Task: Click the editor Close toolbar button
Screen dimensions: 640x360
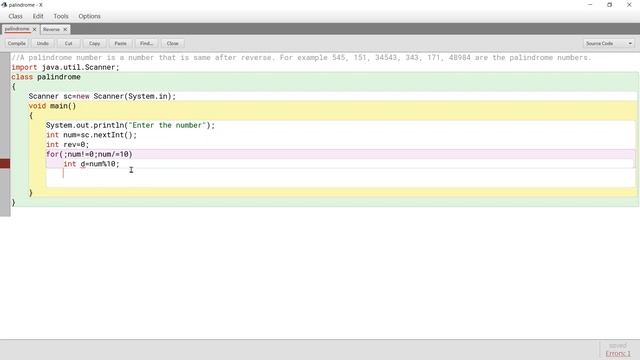Action: 173,43
